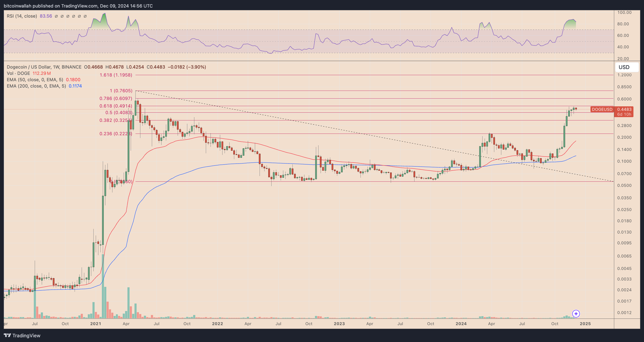Screen dimensions: 644x342
Task: Click the EMA 50 value 0.1800
Action: coord(73,80)
